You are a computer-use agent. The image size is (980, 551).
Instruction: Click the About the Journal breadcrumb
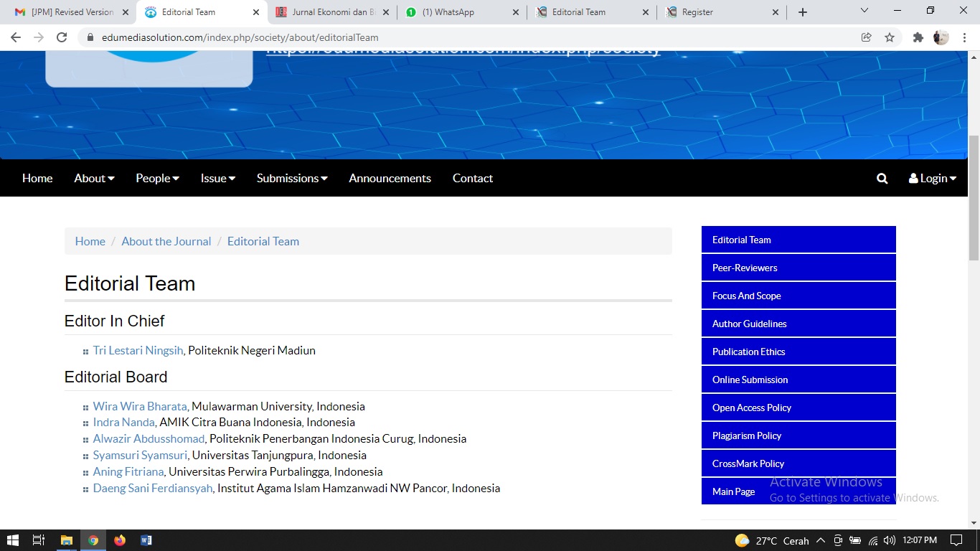click(166, 242)
